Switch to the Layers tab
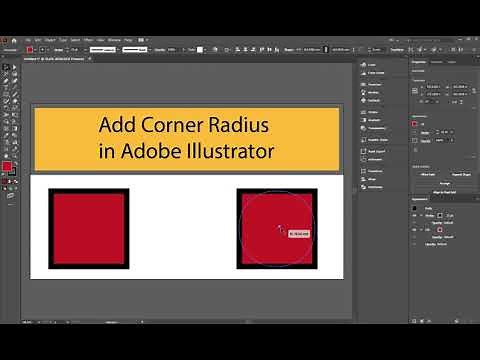 pyautogui.click(x=436, y=62)
